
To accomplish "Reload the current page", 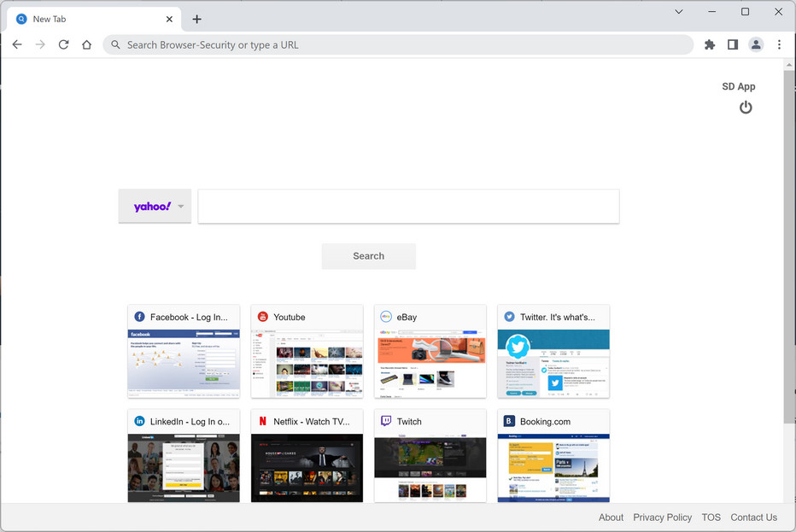I will click(63, 44).
